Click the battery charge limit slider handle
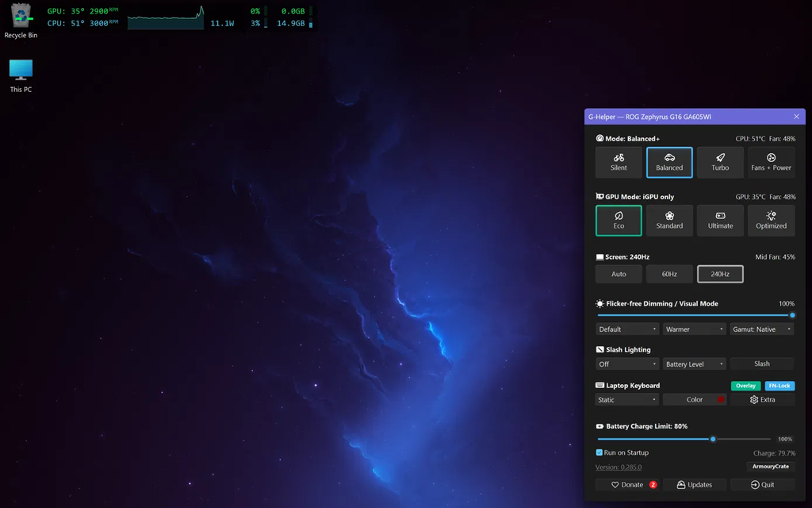 click(713, 439)
